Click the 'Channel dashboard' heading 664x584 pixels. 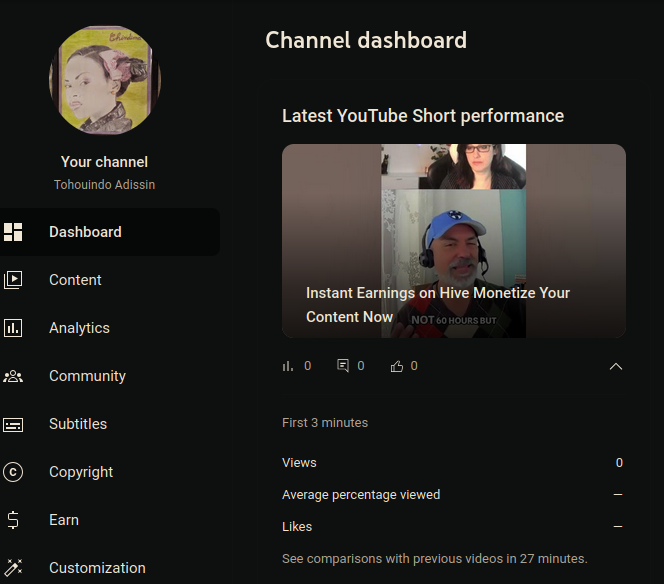pos(366,40)
